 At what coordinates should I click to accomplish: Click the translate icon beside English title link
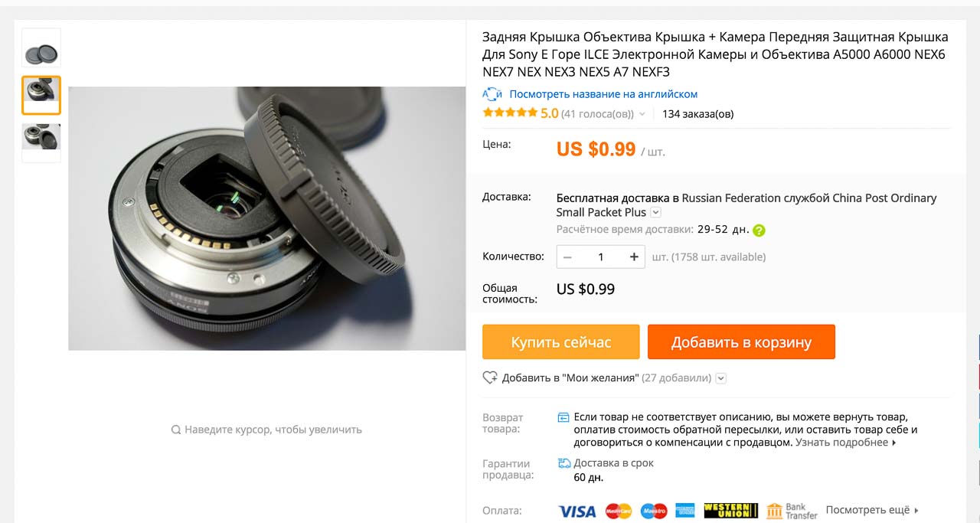[x=492, y=94]
